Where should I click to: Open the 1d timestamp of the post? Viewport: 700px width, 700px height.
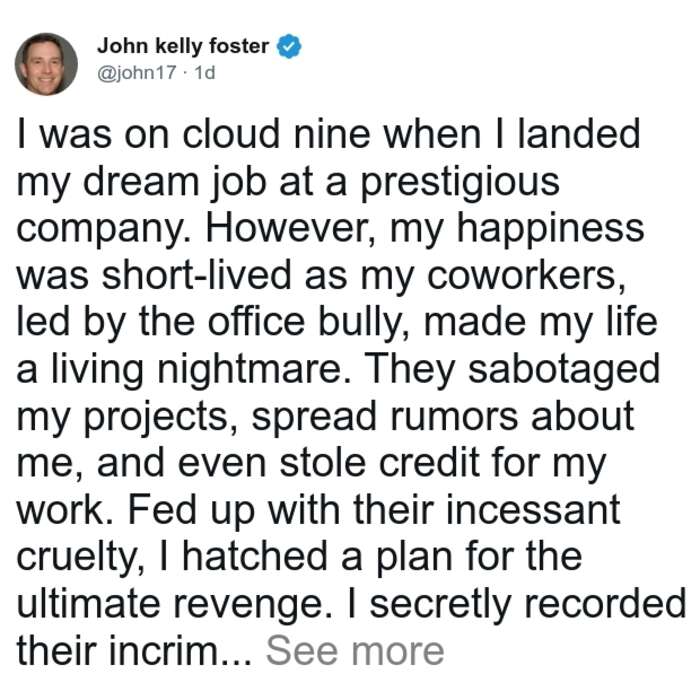pos(205,73)
